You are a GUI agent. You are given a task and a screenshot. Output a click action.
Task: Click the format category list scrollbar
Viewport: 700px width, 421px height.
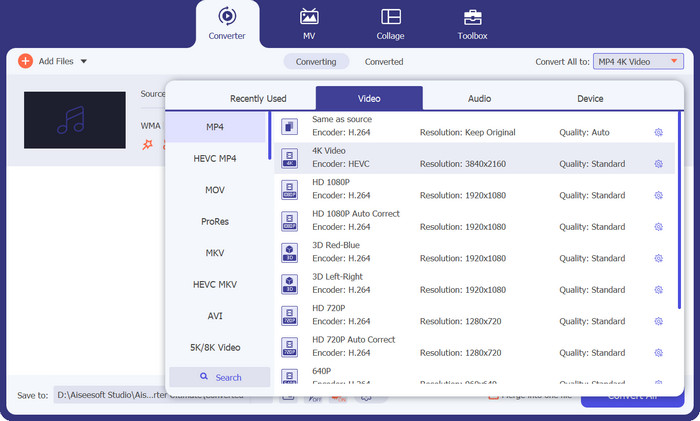click(x=270, y=136)
